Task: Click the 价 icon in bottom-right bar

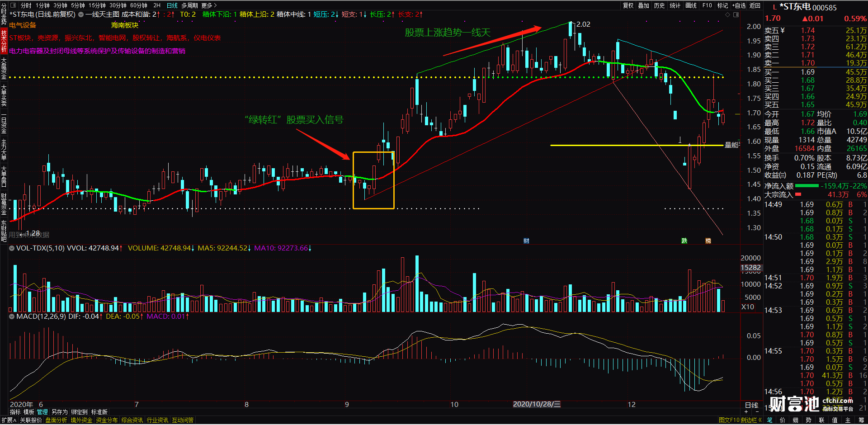Action: click(783, 420)
